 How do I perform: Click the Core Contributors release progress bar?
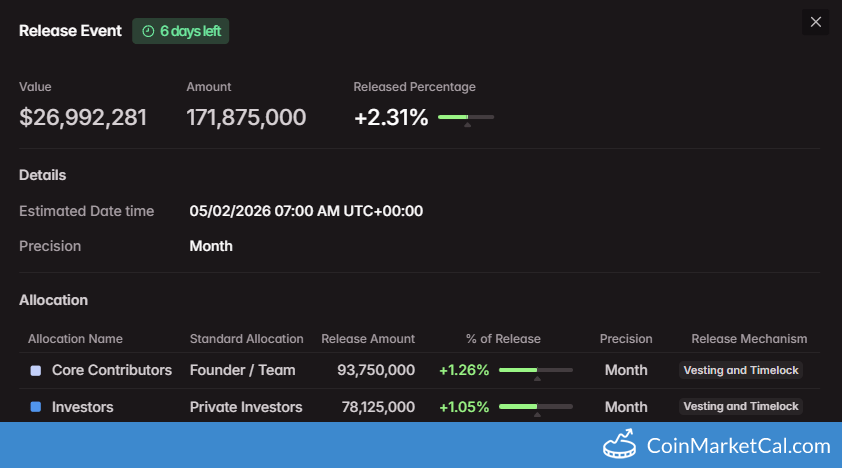click(x=535, y=370)
